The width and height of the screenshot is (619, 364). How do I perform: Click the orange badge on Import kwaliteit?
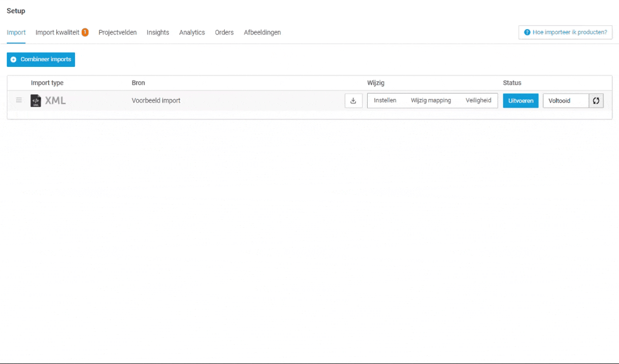click(x=84, y=32)
